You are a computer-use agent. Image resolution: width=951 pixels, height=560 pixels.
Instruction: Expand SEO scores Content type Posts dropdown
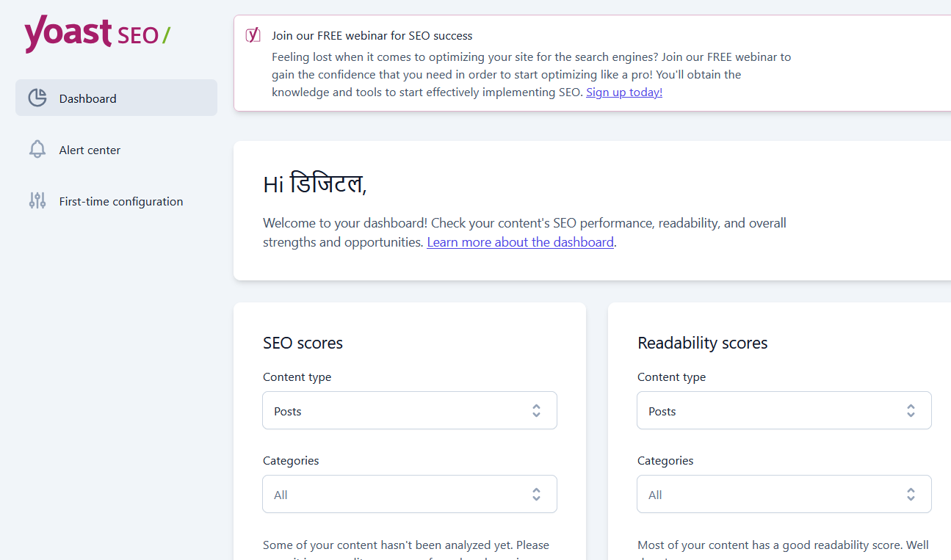coord(397,411)
